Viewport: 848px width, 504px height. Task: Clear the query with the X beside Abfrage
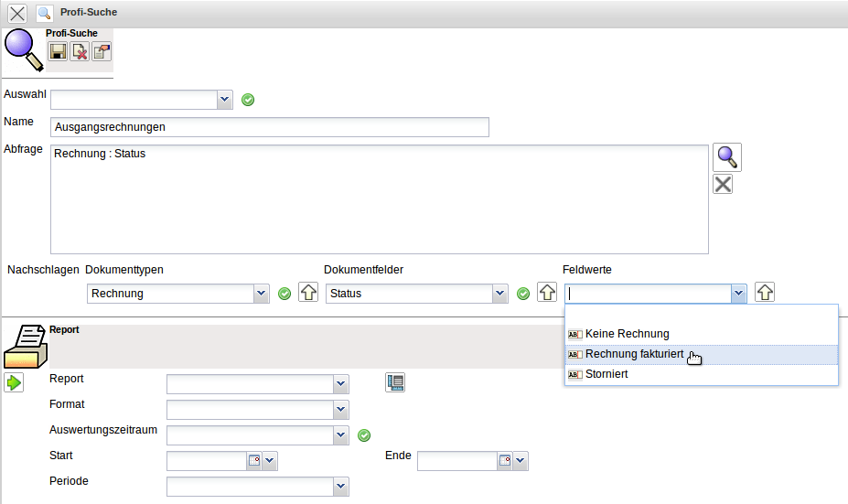tap(723, 185)
